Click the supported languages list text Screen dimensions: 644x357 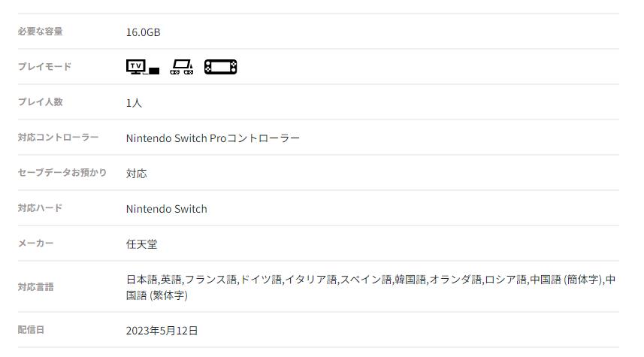(370, 287)
